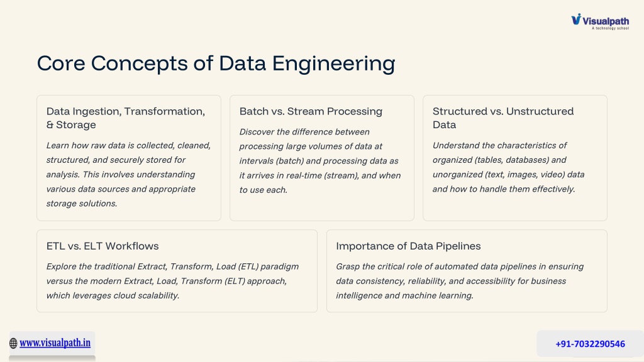
Task: Open the www.visualpath.in link
Action: point(55,343)
